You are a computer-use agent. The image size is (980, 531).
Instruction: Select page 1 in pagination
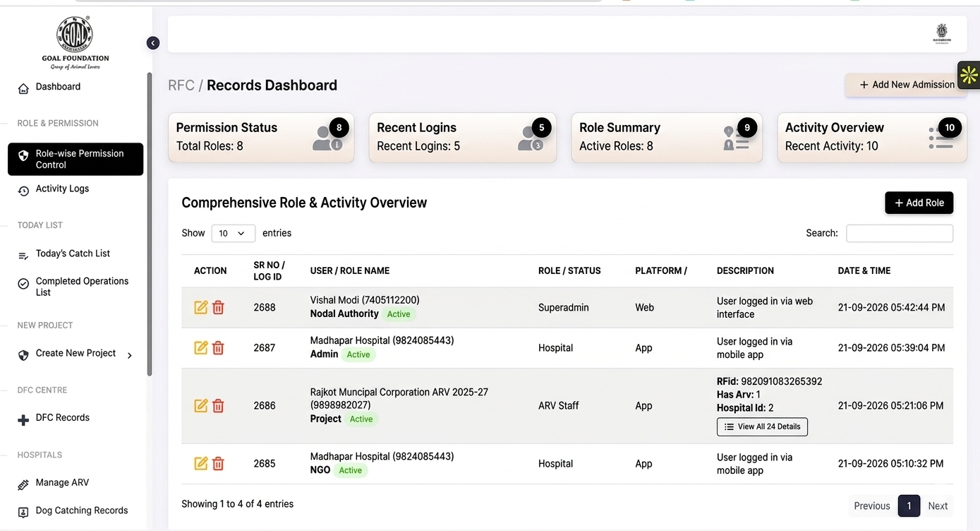[909, 506]
